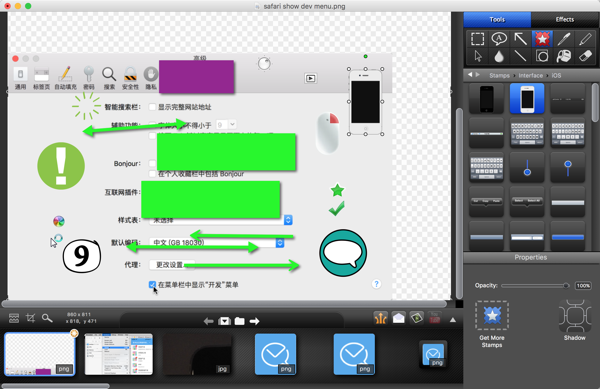Click the opacity 100% value field
This screenshot has height=389, width=600.
[x=583, y=285]
